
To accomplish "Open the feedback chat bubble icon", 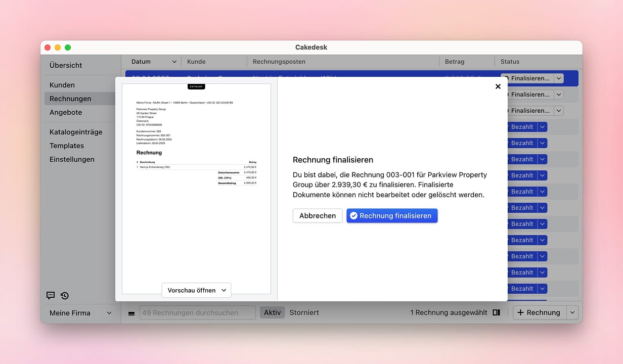I will pos(51,296).
